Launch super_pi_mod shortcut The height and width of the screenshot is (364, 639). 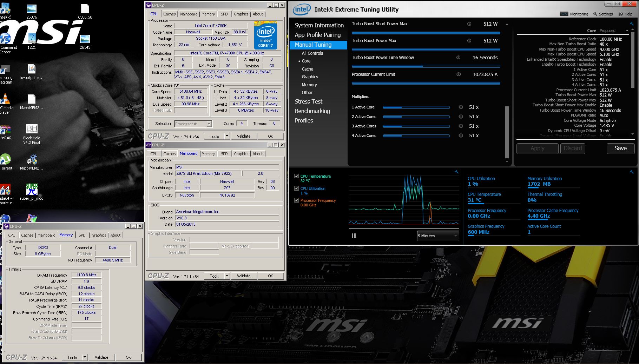(32, 192)
